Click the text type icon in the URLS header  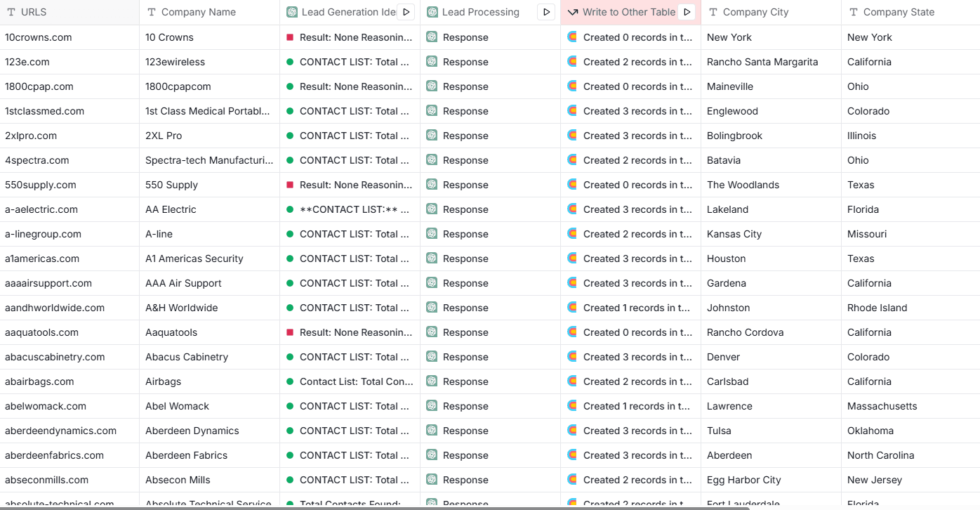point(11,12)
